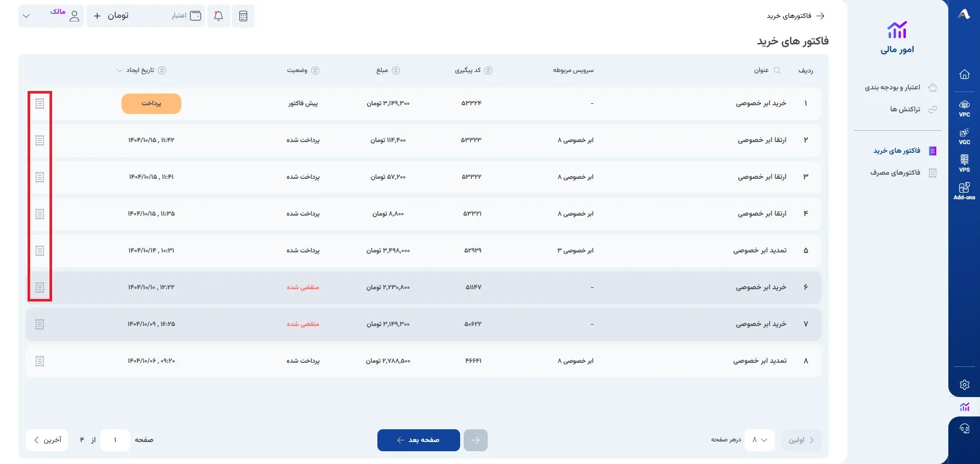Screen dimensions: 980x464
Task: View invoice details for the ۲,۷۸۸,۵۰۰ تومان row
Action: (x=40, y=361)
